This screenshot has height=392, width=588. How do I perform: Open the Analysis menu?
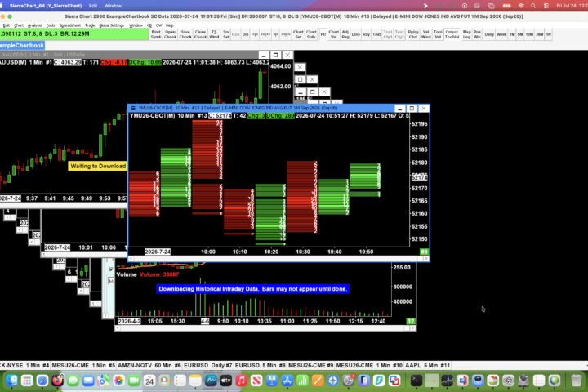coord(34,25)
